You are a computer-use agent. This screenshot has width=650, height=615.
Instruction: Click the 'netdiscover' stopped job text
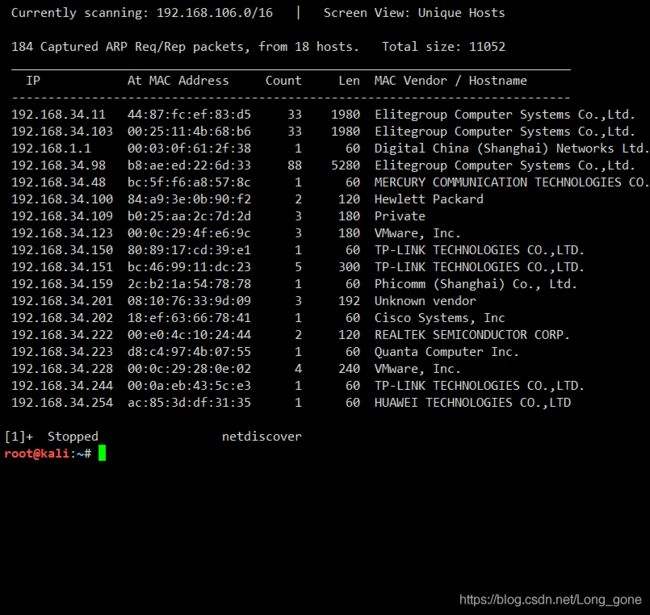point(262,436)
